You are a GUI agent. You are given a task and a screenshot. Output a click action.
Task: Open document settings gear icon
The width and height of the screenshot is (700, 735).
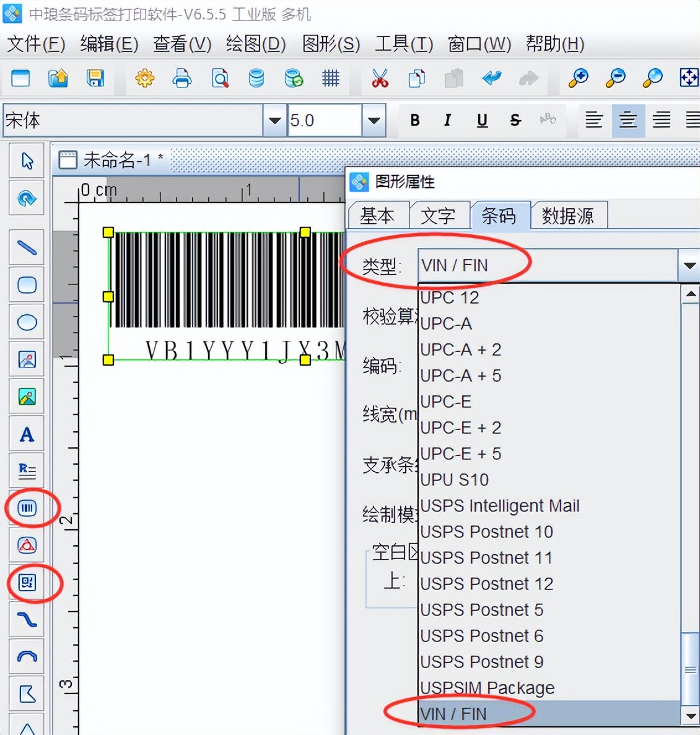(x=144, y=78)
